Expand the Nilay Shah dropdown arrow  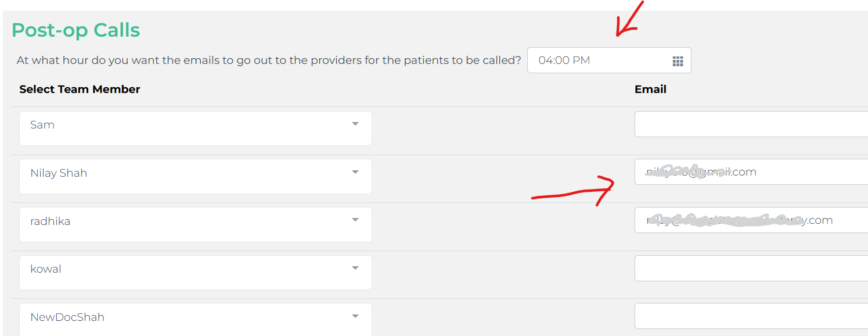tap(355, 172)
